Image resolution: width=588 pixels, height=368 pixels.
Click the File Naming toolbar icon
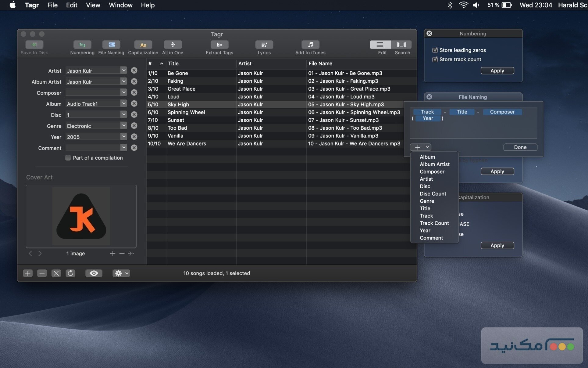coord(111,45)
